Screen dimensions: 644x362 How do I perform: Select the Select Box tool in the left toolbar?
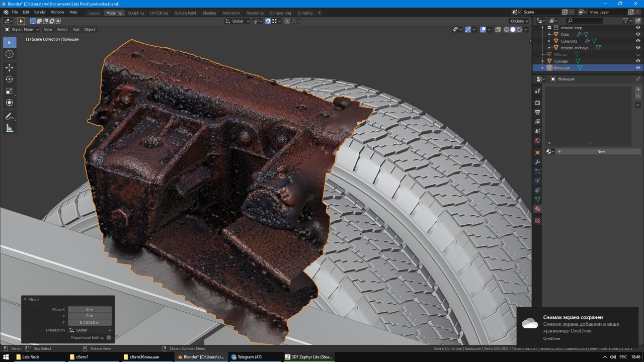click(x=10, y=42)
